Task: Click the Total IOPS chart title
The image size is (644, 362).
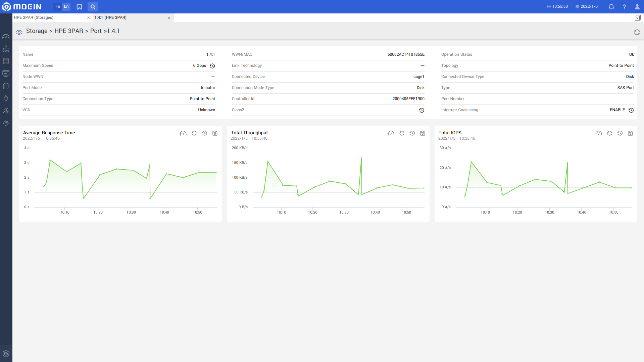Action: pos(450,133)
